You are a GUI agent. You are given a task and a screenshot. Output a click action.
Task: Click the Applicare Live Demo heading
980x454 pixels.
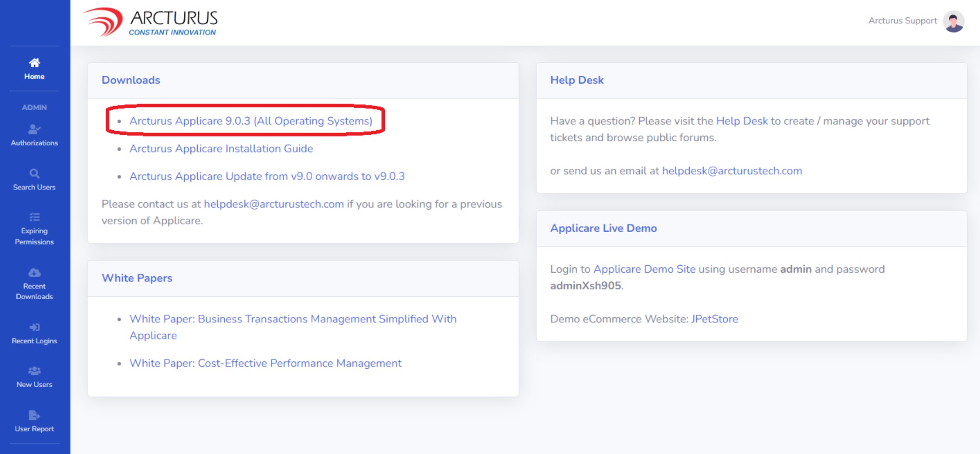[604, 228]
